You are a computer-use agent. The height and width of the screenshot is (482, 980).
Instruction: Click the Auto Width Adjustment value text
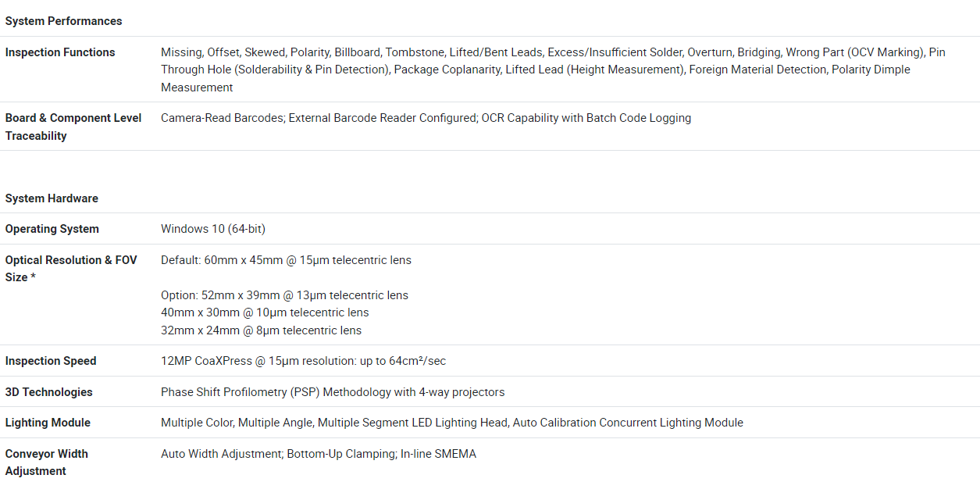tap(318, 454)
